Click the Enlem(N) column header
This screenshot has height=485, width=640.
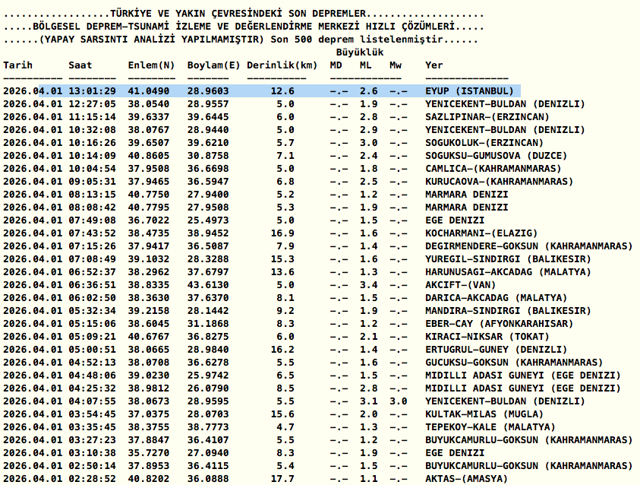click(x=149, y=64)
